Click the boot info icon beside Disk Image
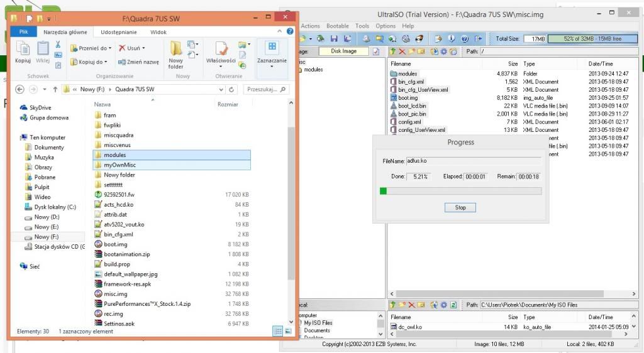This screenshot has width=644, height=353. click(x=376, y=52)
